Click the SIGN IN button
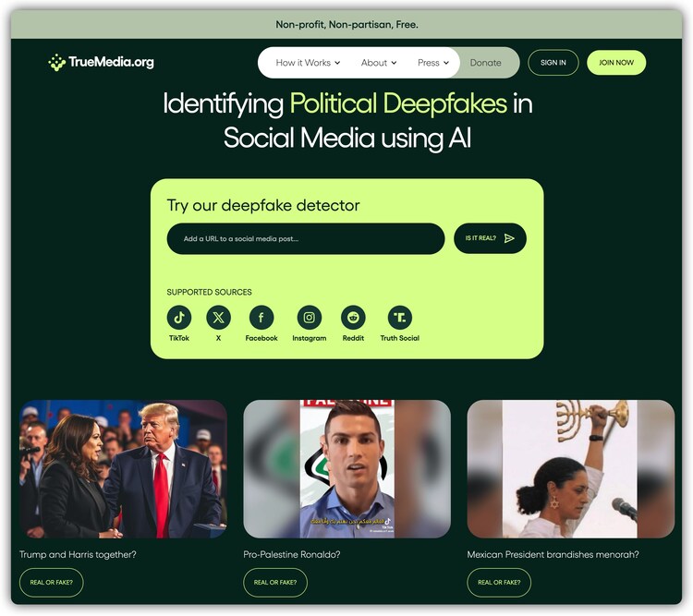693x616 pixels. 553,63
